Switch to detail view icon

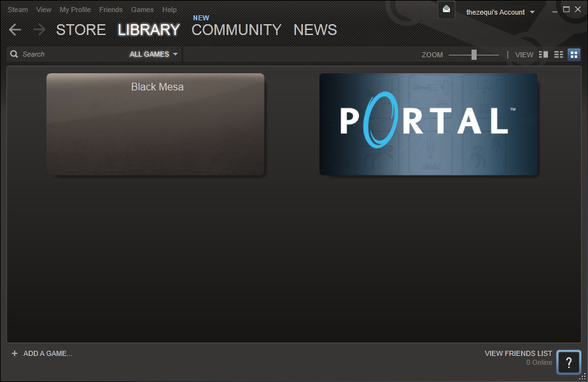pyautogui.click(x=543, y=55)
